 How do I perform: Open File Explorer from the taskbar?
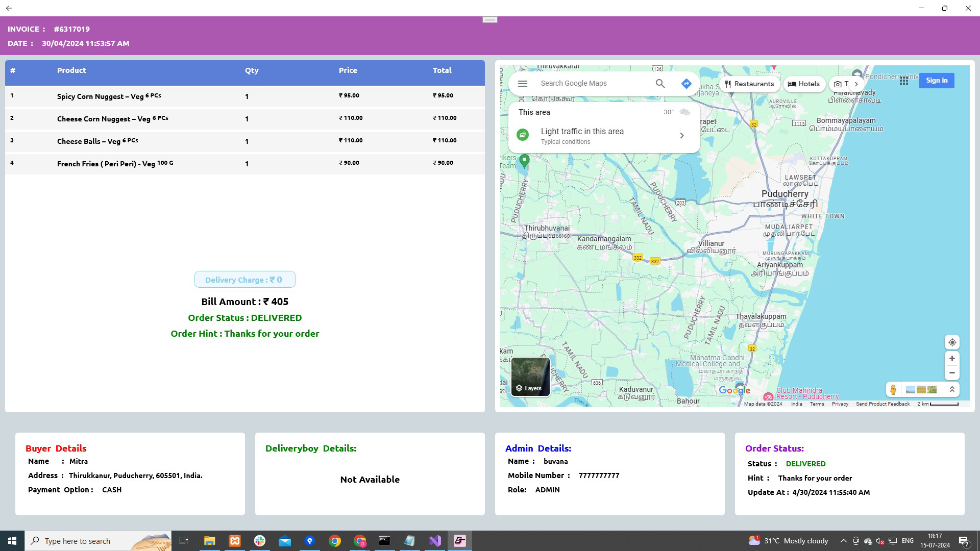tap(210, 541)
